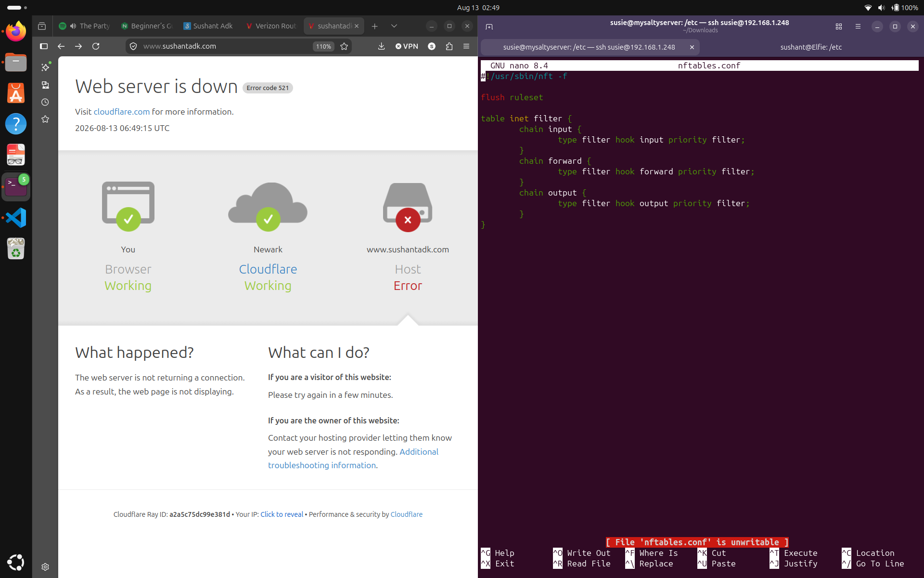The width and height of the screenshot is (924, 578).
Task: Click Error code 521 badge
Action: click(x=268, y=88)
